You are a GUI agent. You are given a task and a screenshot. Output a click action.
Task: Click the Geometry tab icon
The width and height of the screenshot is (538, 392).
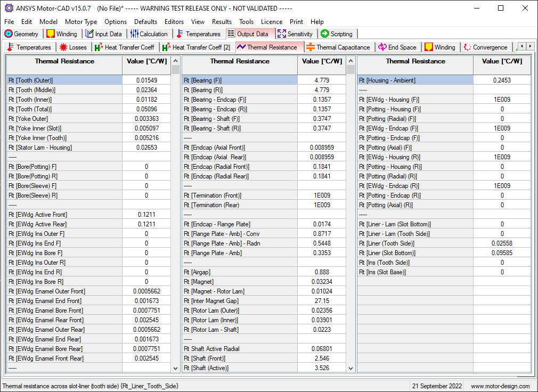(x=9, y=34)
